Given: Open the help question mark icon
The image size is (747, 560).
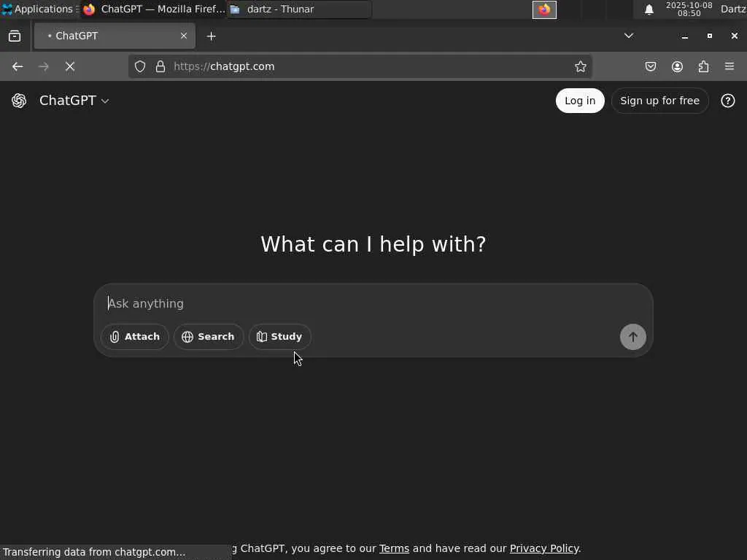Looking at the screenshot, I should (727, 101).
